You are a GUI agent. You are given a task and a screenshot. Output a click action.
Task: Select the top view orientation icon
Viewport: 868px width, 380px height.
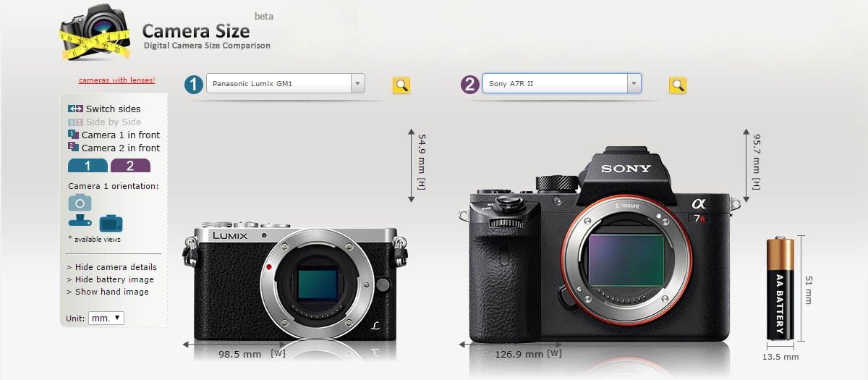click(80, 222)
